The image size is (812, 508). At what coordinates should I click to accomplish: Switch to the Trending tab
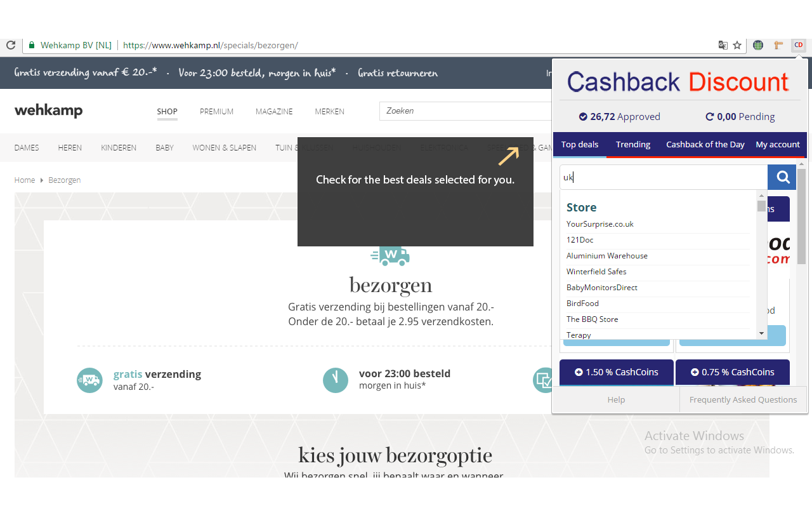[633, 144]
